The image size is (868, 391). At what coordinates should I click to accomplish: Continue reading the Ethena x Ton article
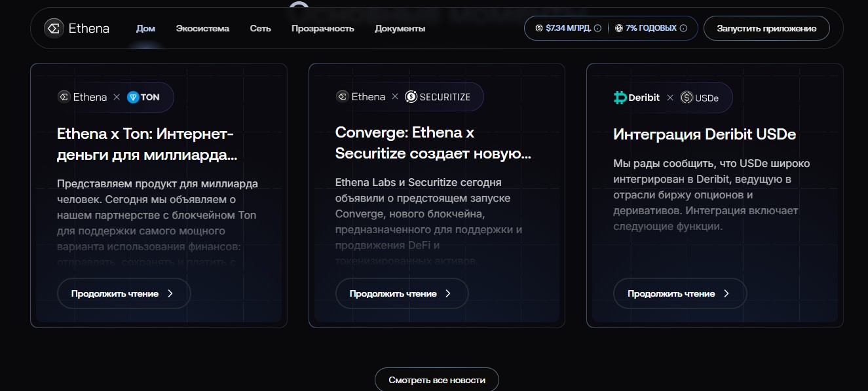click(124, 293)
